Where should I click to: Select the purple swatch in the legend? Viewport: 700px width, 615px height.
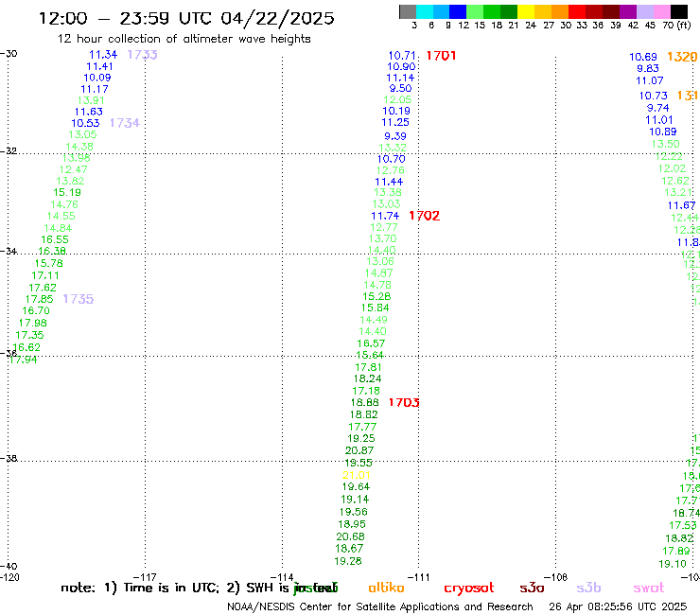click(x=628, y=11)
